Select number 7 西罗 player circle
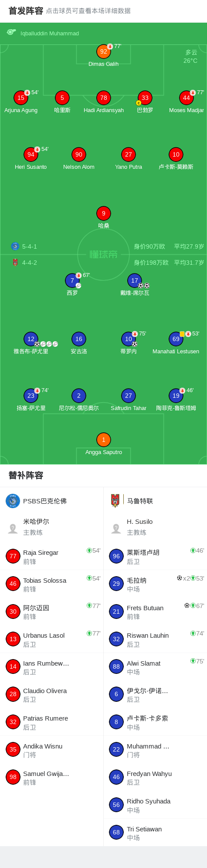 click(x=72, y=280)
